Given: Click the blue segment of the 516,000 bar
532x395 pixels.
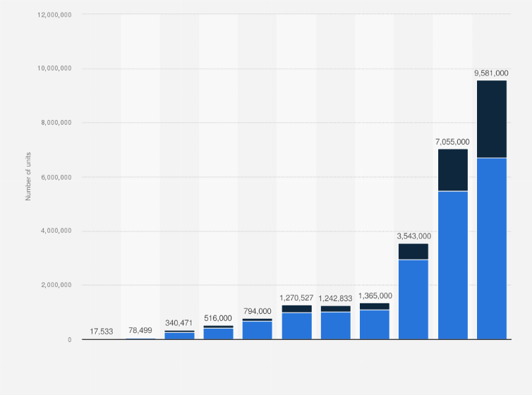Looking at the screenshot, I should pos(218,334).
